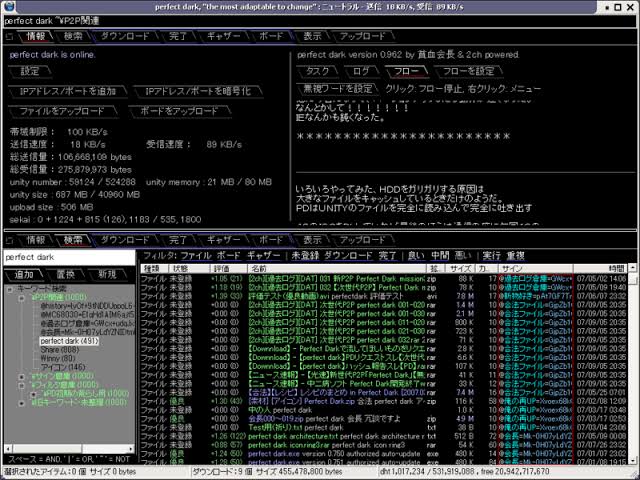
Task: Switch search pane to the 表示 tab
Action: tap(312, 240)
